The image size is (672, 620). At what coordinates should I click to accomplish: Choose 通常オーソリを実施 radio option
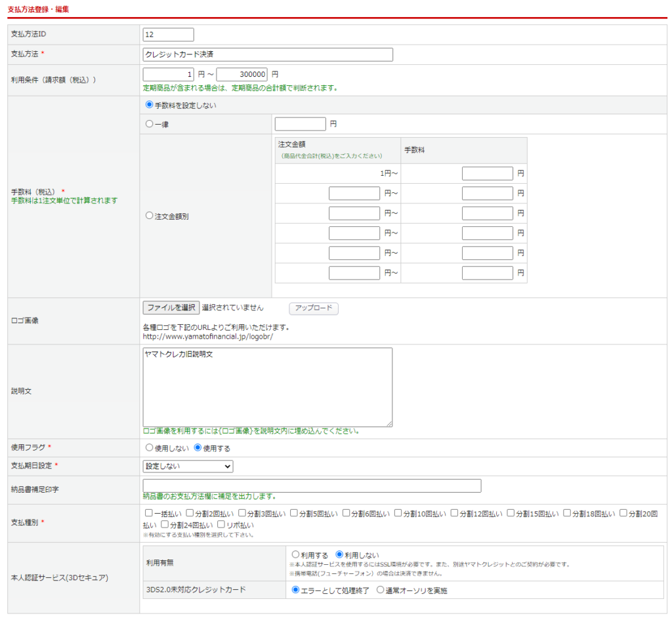pyautogui.click(x=380, y=590)
